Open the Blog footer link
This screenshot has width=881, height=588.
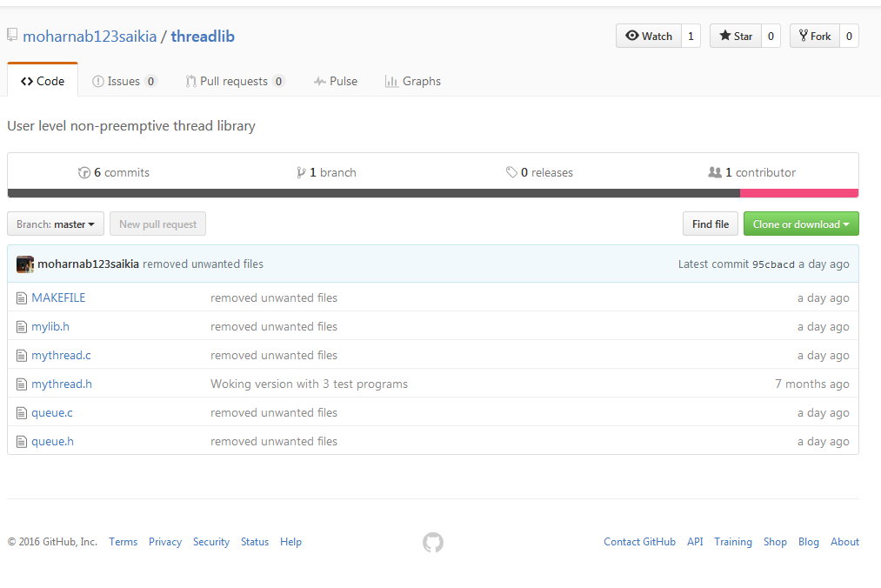(x=809, y=542)
